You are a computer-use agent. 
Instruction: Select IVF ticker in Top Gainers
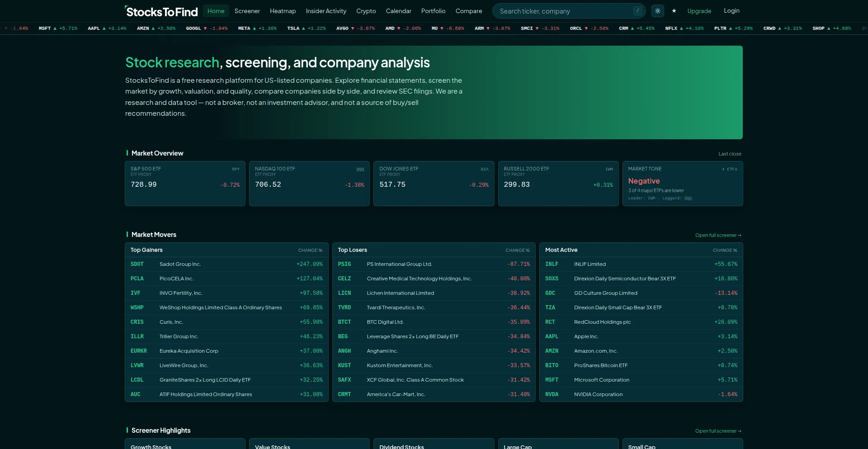point(135,293)
